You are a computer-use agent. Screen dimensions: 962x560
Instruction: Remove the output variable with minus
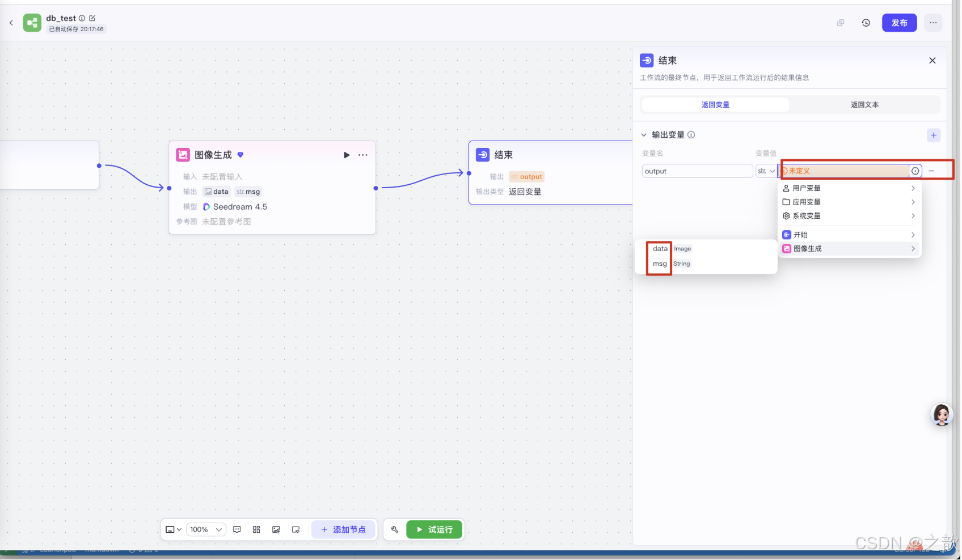[x=931, y=171]
